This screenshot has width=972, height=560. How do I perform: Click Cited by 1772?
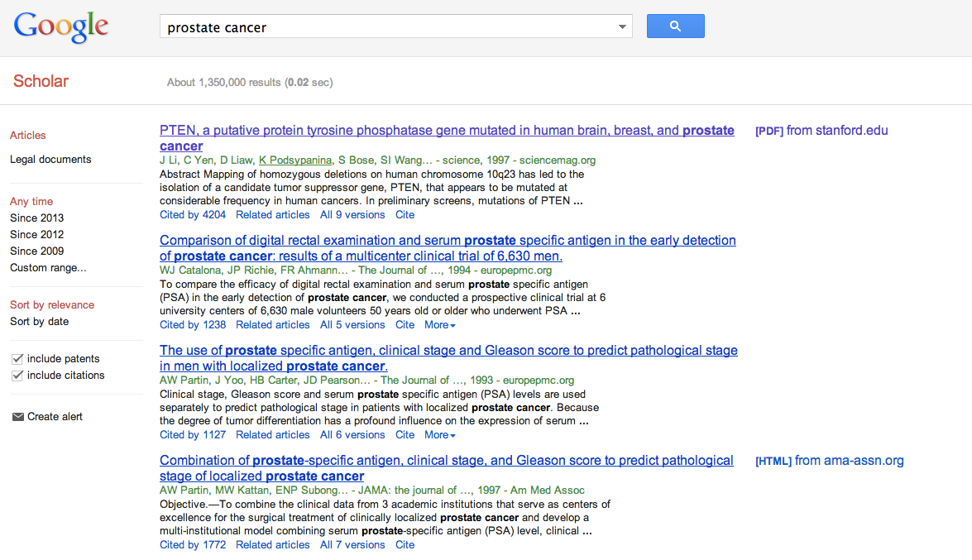pos(193,545)
